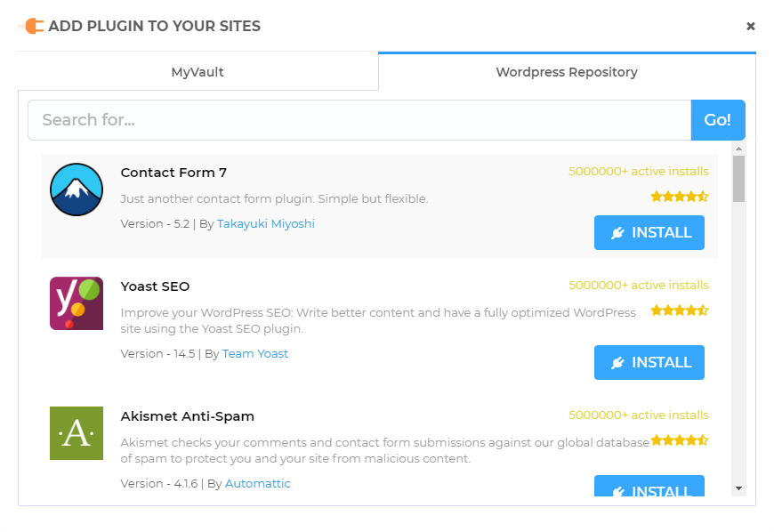
Task: Select the Wordpress Repository tab
Action: pyautogui.click(x=567, y=72)
